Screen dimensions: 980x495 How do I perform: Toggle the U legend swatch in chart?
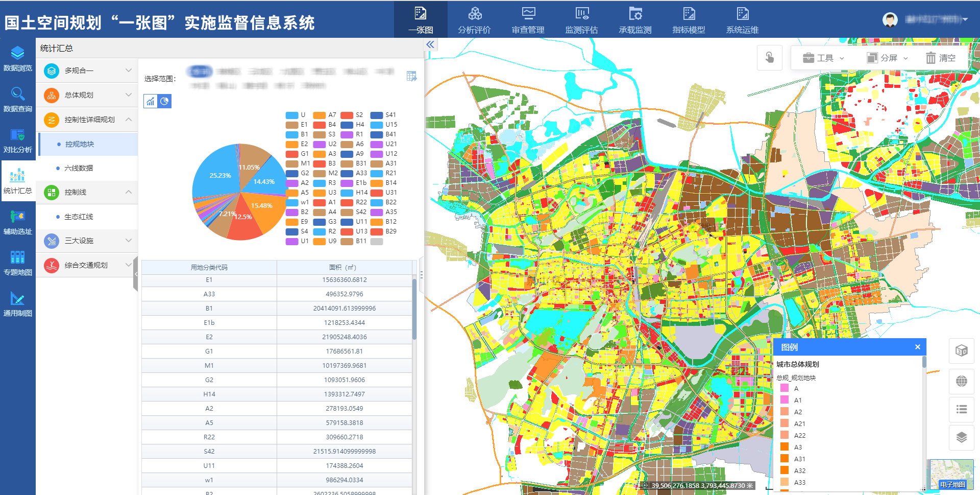tap(292, 115)
